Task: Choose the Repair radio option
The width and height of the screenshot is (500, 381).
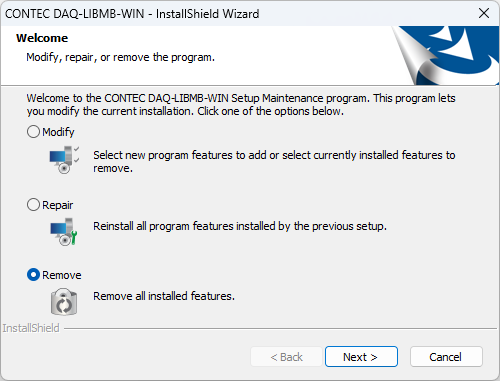Action: pyautogui.click(x=33, y=205)
